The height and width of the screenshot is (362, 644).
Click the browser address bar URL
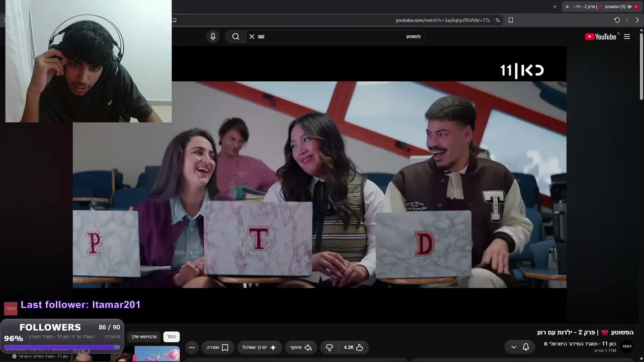(x=443, y=20)
